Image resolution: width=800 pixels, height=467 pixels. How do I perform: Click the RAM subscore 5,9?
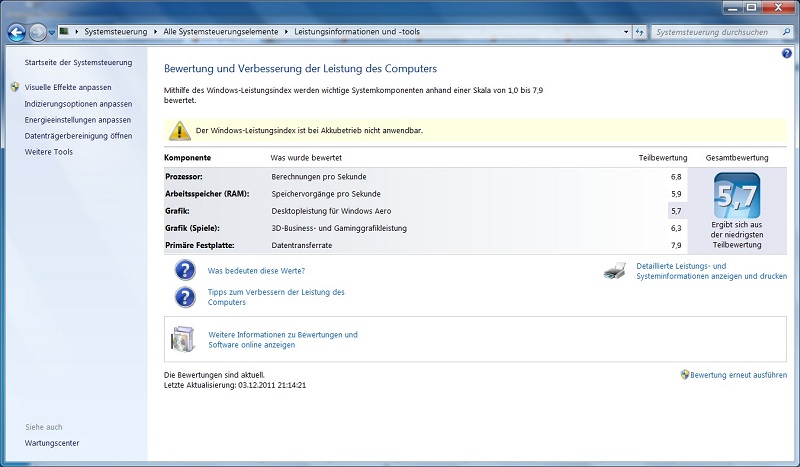pos(676,194)
